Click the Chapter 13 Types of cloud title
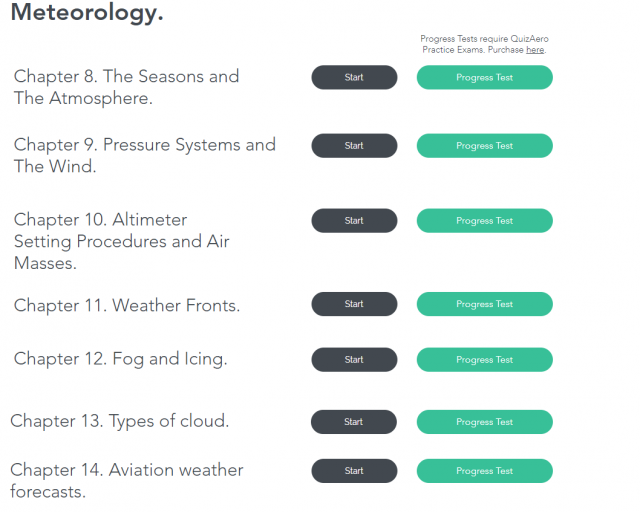Viewport: 640px width, 512px height. [120, 421]
